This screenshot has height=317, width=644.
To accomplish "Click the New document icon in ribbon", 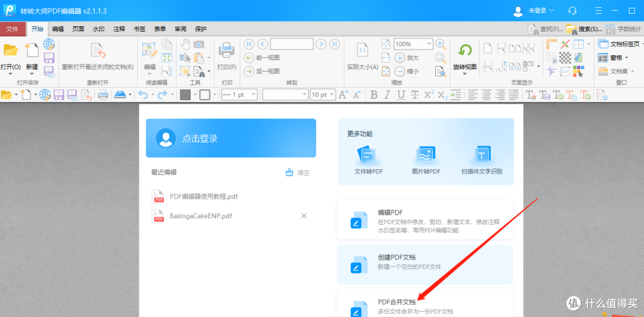I will 32,50.
